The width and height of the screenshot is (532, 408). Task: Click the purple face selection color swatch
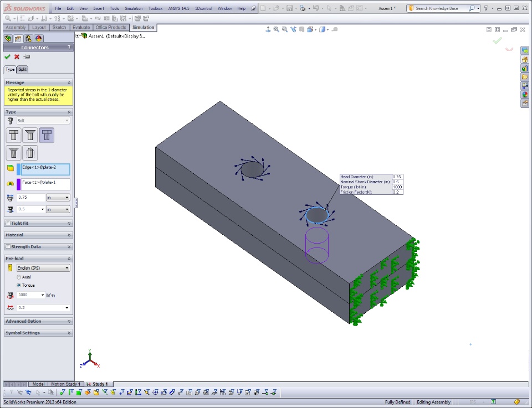19,184
